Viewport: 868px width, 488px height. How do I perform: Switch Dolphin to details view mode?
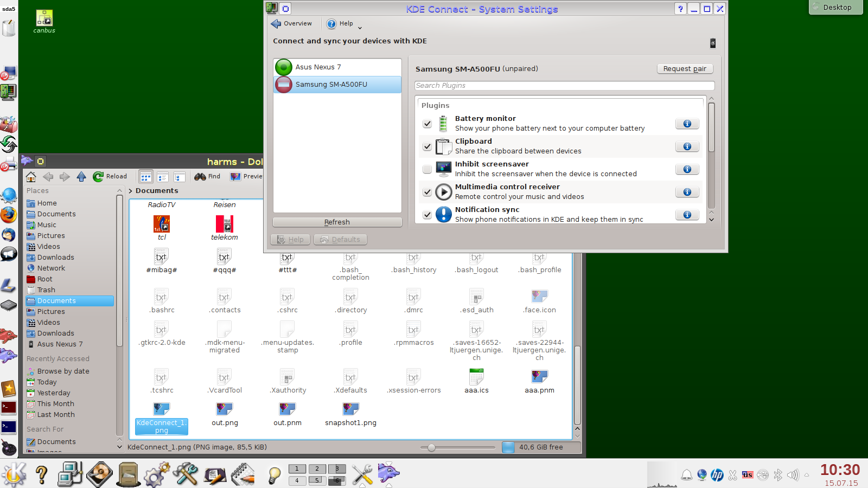click(x=180, y=177)
